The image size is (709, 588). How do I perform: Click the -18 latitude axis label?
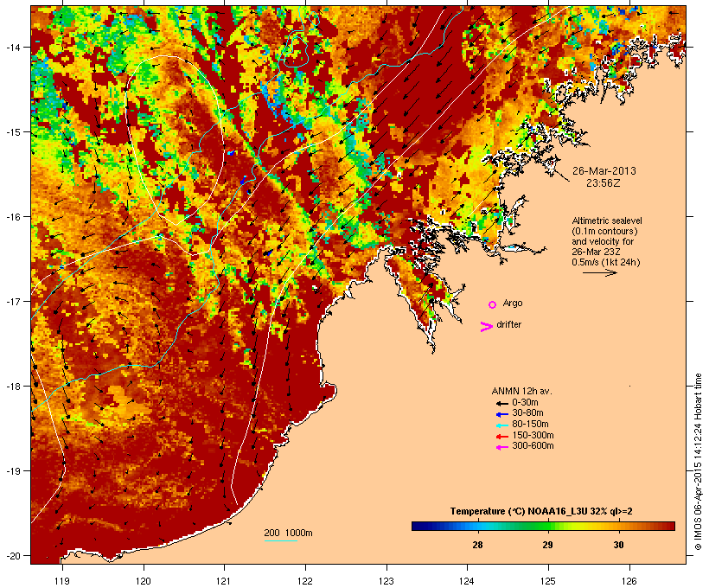coord(12,387)
